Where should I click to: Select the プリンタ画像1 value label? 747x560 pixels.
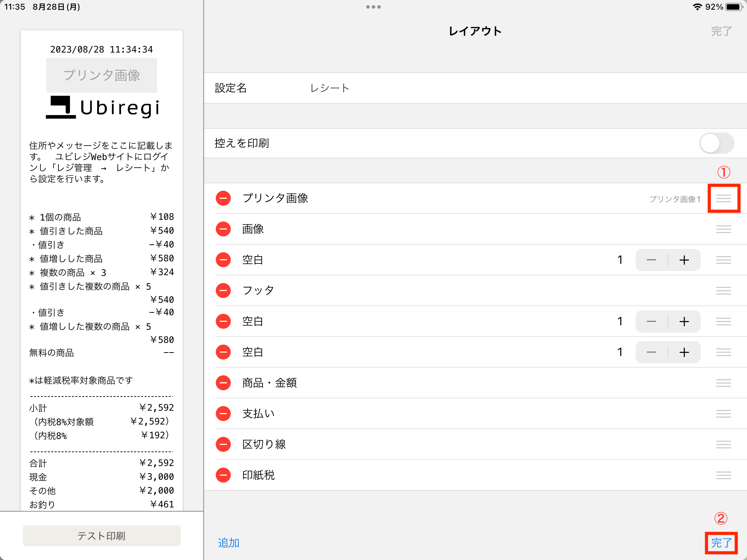675,199
